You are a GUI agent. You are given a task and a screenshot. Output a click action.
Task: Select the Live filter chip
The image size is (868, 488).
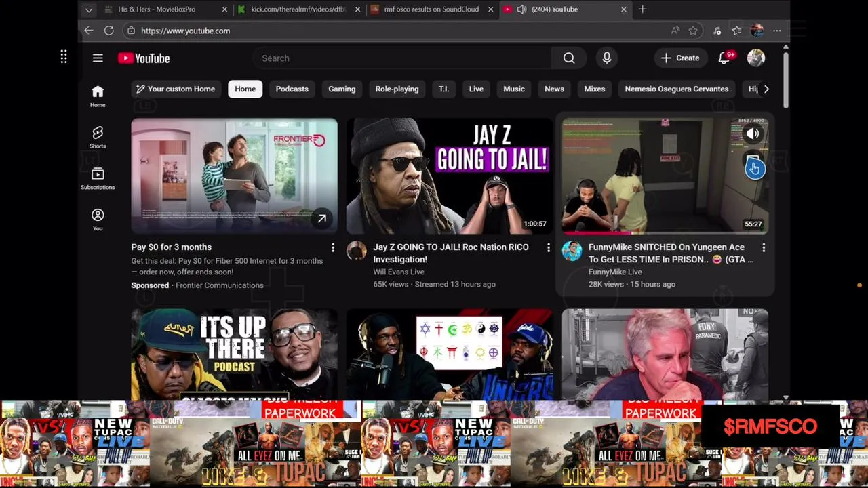[476, 89]
